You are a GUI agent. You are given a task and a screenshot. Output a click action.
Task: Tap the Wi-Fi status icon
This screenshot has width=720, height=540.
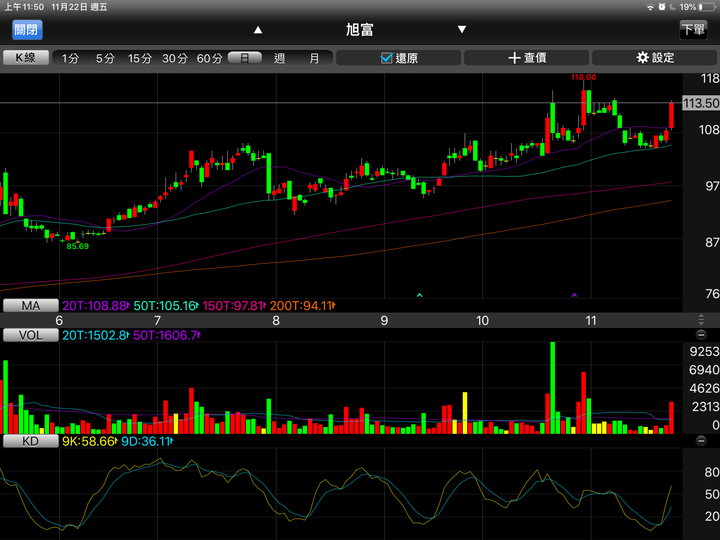click(x=650, y=7)
